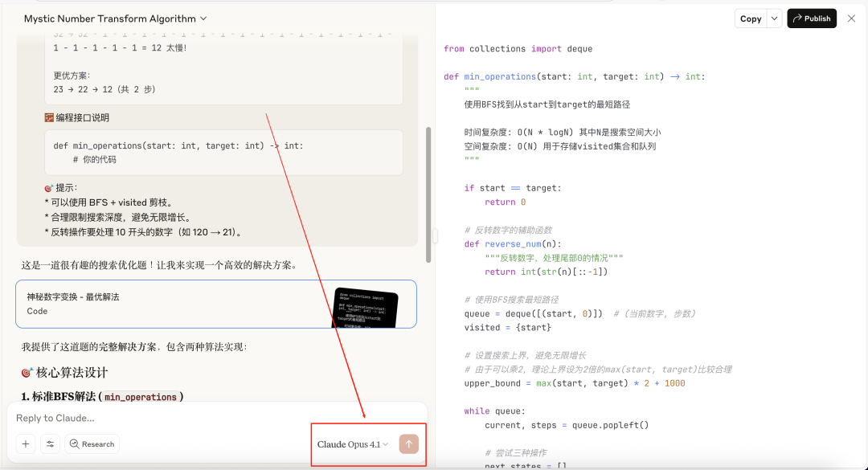Click the 编程接口说明 section icon

pyautogui.click(x=49, y=117)
